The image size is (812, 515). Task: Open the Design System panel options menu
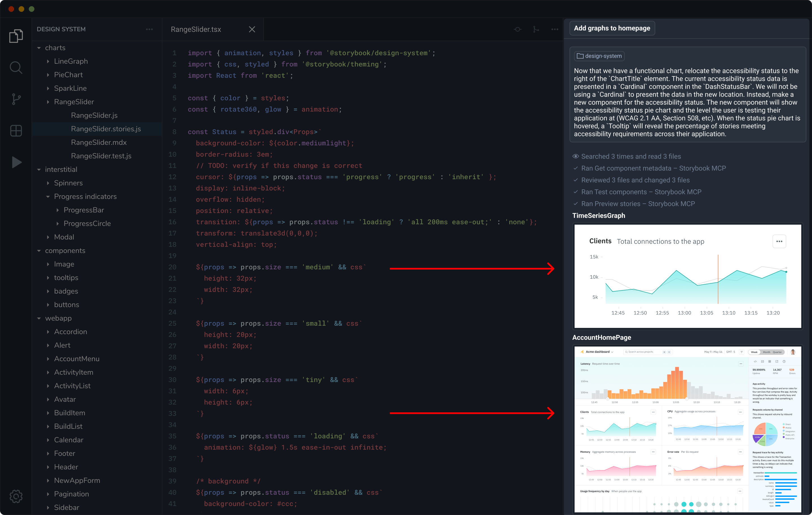[x=149, y=29]
